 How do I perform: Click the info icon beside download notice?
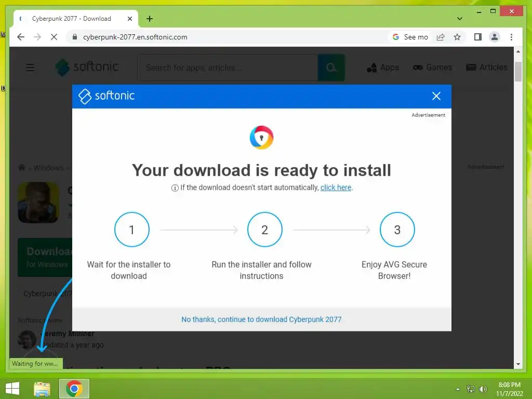point(175,188)
